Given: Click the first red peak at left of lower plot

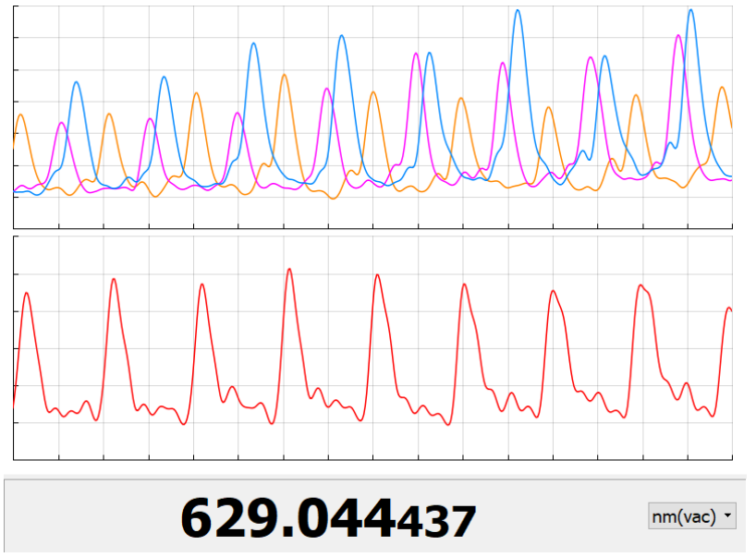Looking at the screenshot, I should click(x=26, y=294).
